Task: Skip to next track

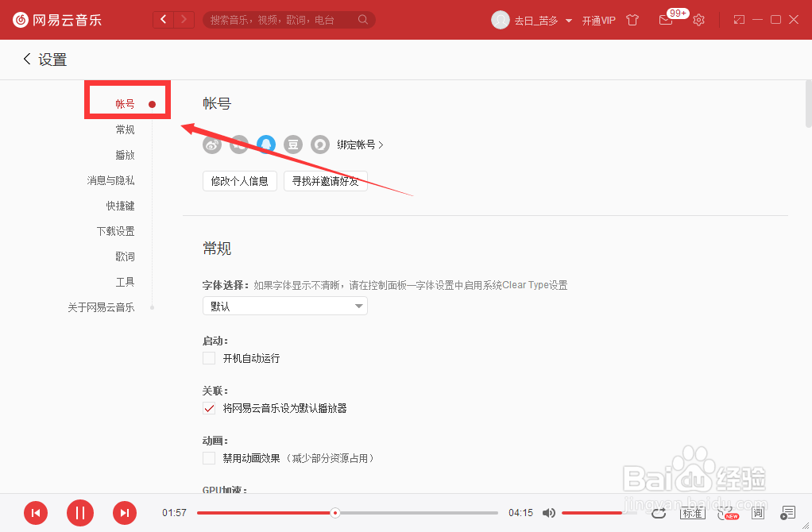Action: pos(125,513)
